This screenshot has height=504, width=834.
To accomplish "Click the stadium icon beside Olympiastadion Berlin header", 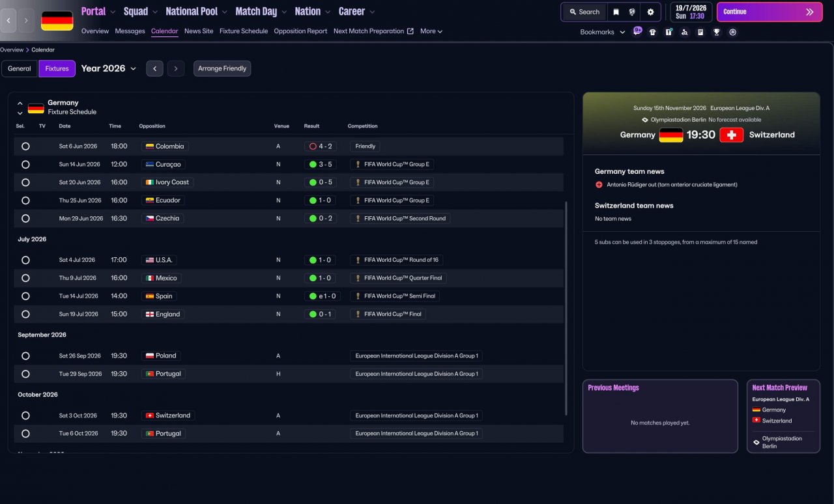I will tap(645, 120).
